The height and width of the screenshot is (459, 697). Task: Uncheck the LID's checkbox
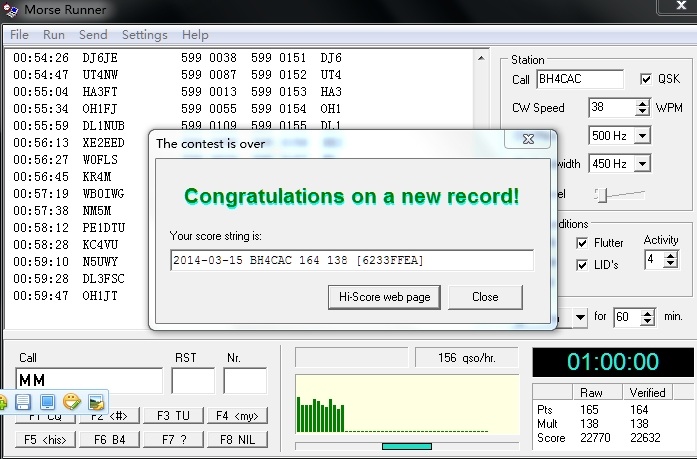coord(582,265)
